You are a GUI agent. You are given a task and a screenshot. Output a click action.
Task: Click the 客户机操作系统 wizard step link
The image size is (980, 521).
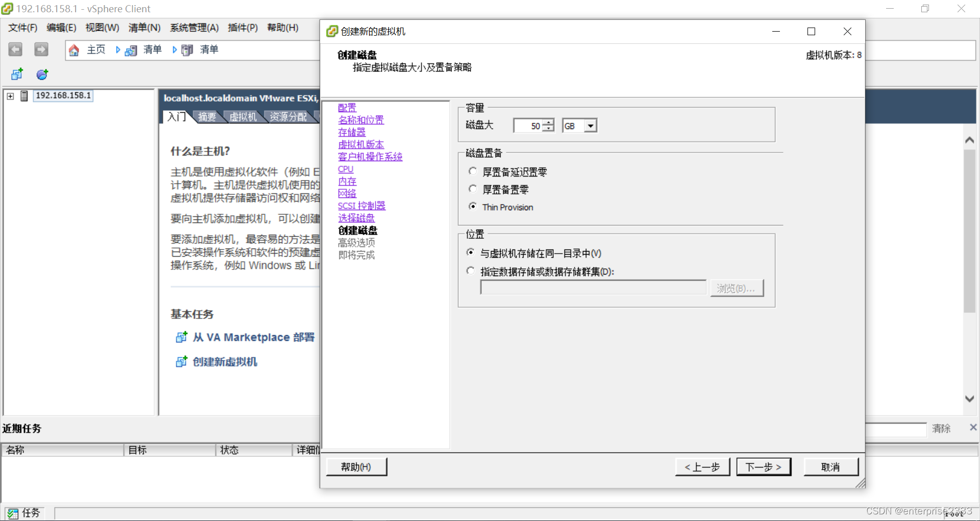(370, 157)
